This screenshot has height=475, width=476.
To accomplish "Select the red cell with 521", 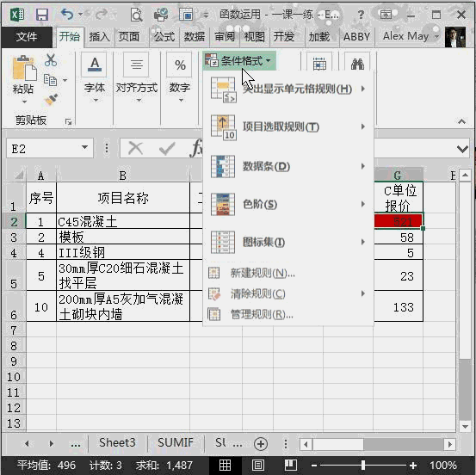I will (x=398, y=221).
